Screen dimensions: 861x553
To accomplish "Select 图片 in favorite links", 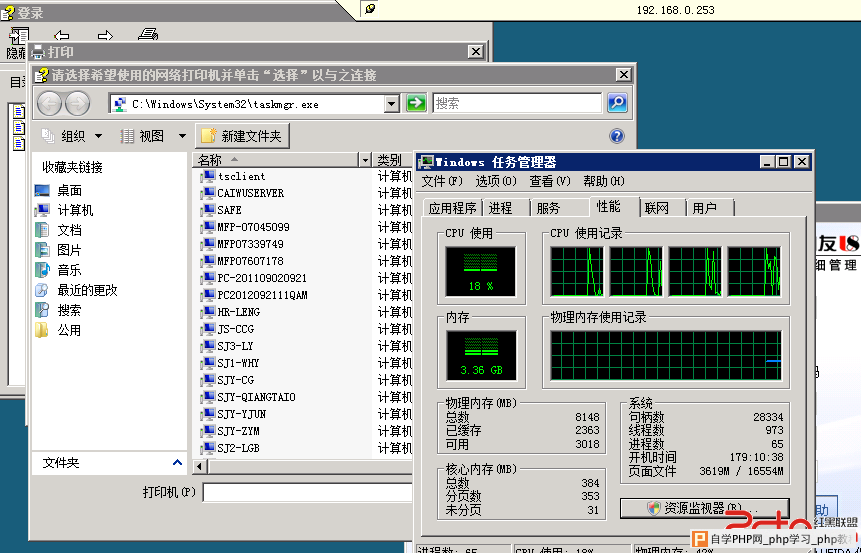I will 58,250.
